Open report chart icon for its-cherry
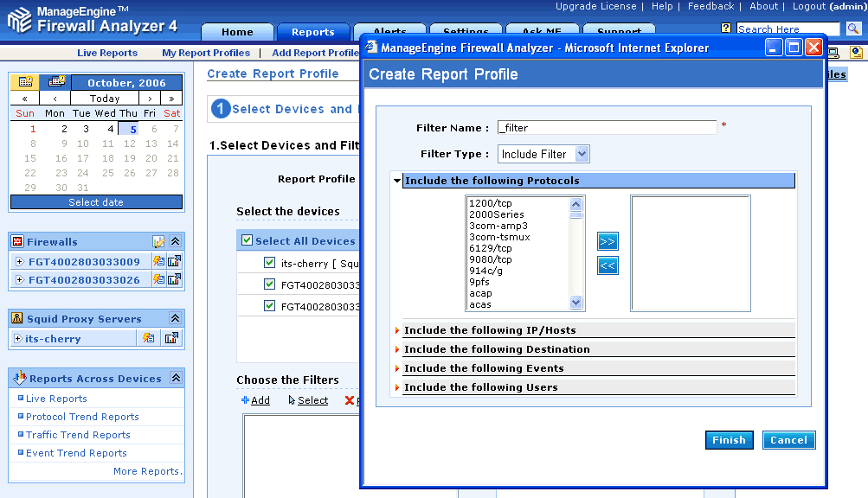 coord(172,338)
